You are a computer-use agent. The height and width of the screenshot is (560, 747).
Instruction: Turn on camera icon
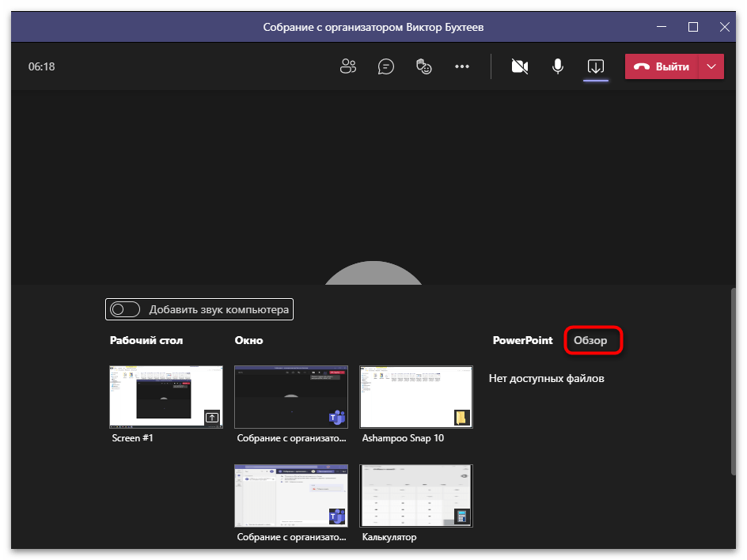(x=520, y=66)
